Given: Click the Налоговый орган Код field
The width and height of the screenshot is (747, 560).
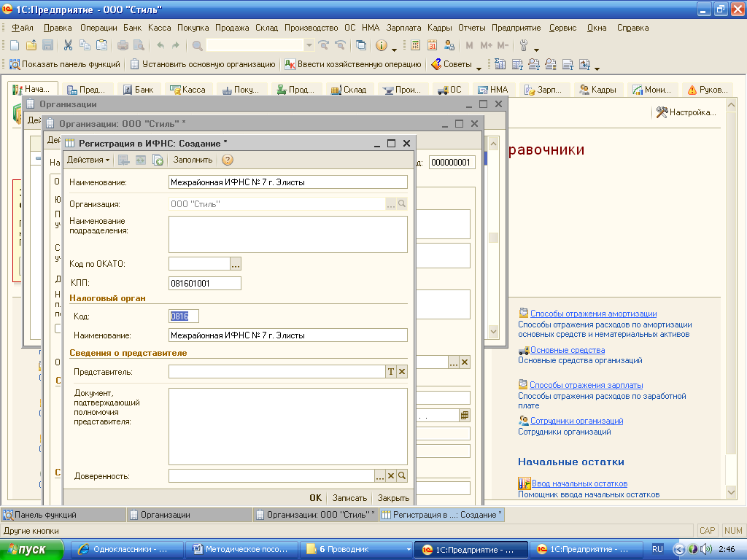Looking at the screenshot, I should click(183, 316).
